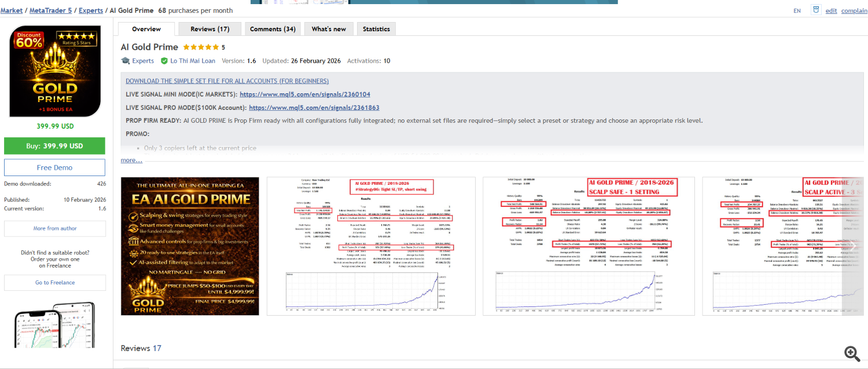Open the Comments (34) tab

[x=273, y=29]
